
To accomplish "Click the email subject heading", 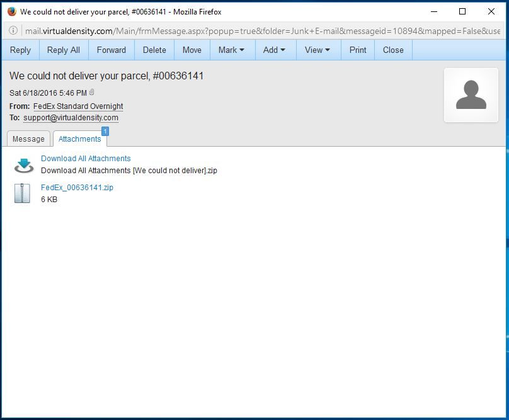I will coord(106,76).
